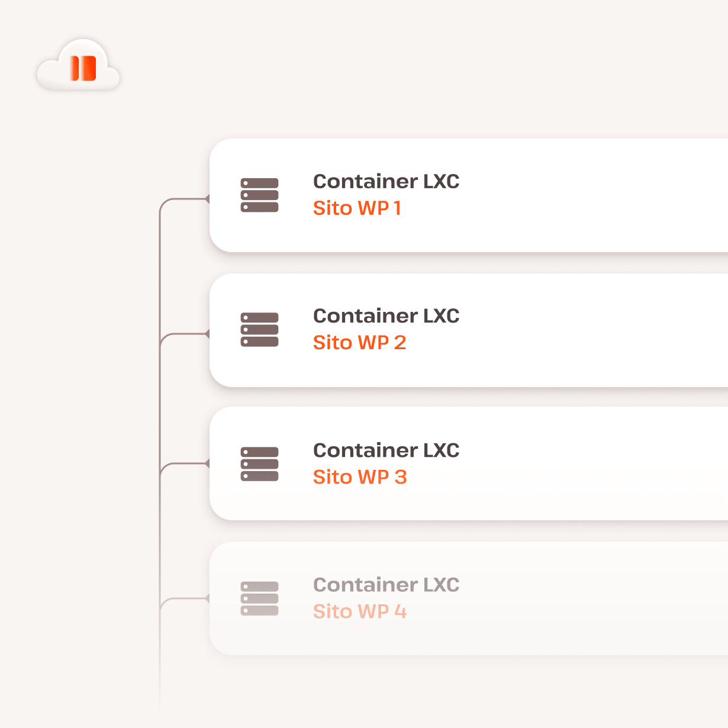Click the server icon for Sito WP 3
Viewport: 728px width, 728px height.
click(259, 463)
